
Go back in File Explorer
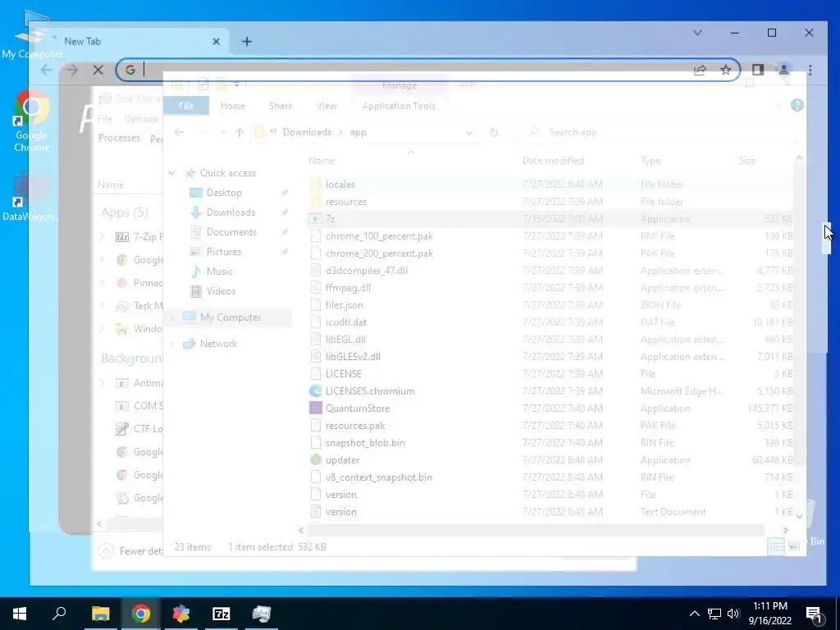click(179, 132)
